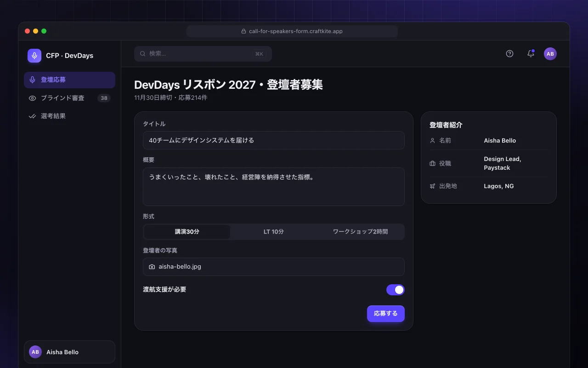This screenshot has width=588, height=368.
Task: Click the heading DevDays リスボン 2027・登壇者募集
Action: [x=228, y=85]
